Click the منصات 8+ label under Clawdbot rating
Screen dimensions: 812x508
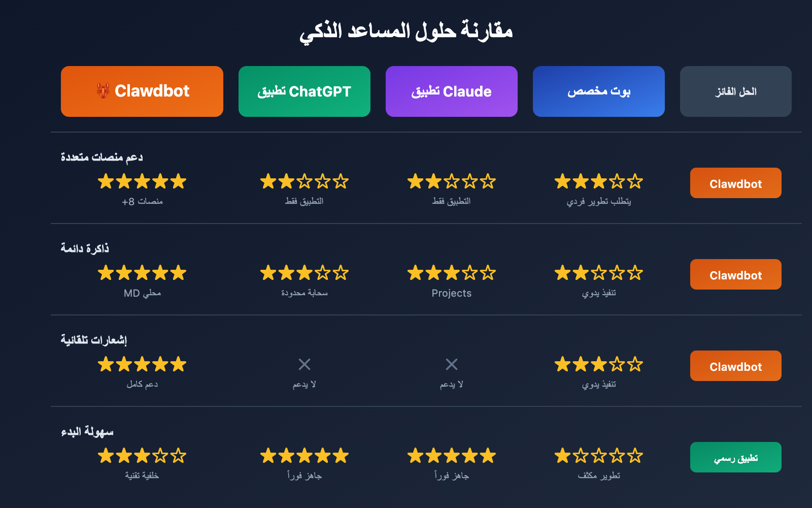142,201
